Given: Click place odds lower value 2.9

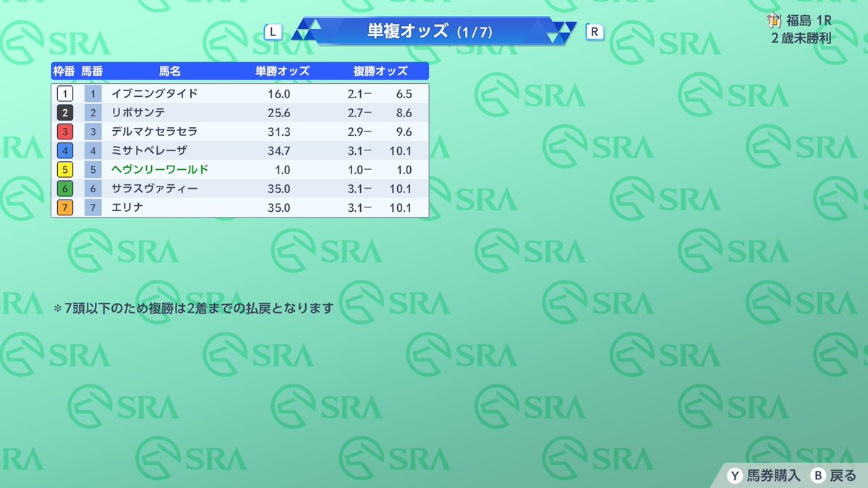Looking at the screenshot, I should (354, 132).
